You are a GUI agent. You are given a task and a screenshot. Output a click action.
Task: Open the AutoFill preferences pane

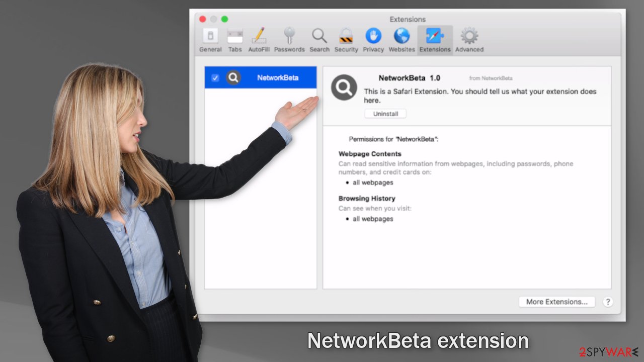click(x=259, y=40)
